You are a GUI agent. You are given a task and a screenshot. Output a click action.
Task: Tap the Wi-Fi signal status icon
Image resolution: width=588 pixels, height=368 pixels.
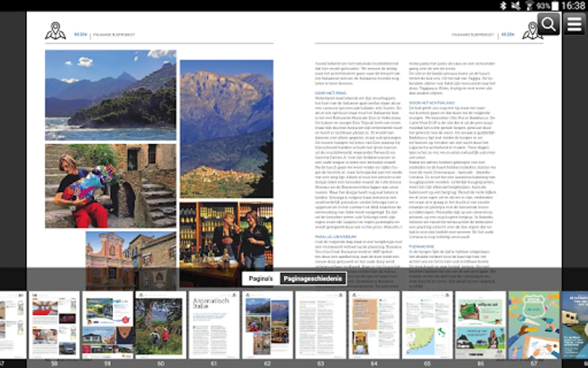[530, 6]
